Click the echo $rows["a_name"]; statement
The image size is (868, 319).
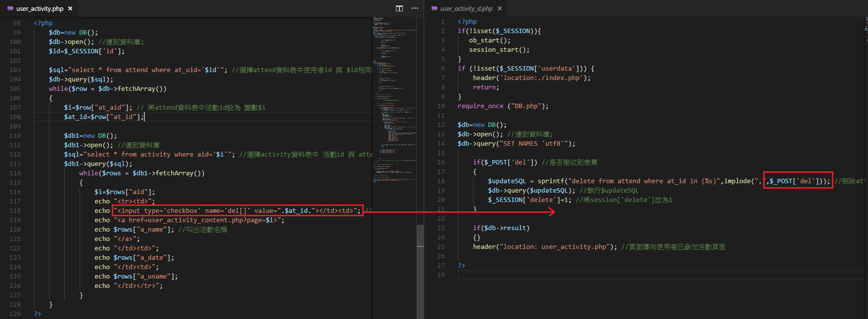coord(134,230)
